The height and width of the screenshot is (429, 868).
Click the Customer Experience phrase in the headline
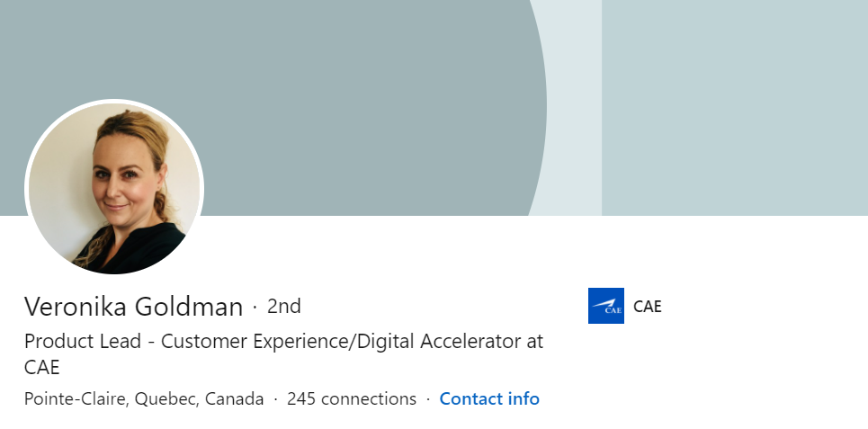pos(255,342)
